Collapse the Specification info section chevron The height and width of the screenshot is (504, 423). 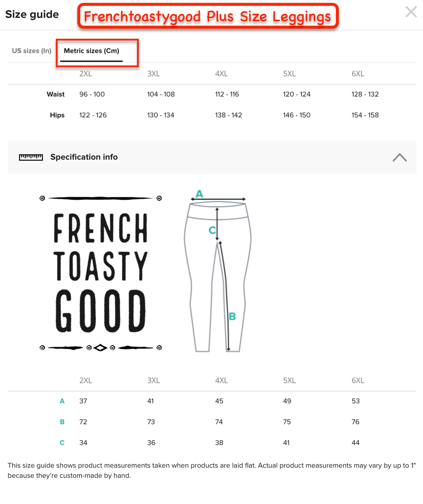[x=399, y=157]
